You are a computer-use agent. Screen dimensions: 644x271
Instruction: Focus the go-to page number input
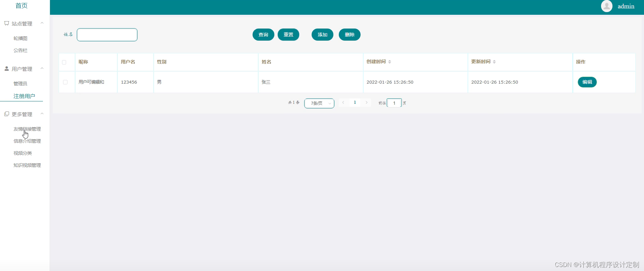coord(394,103)
